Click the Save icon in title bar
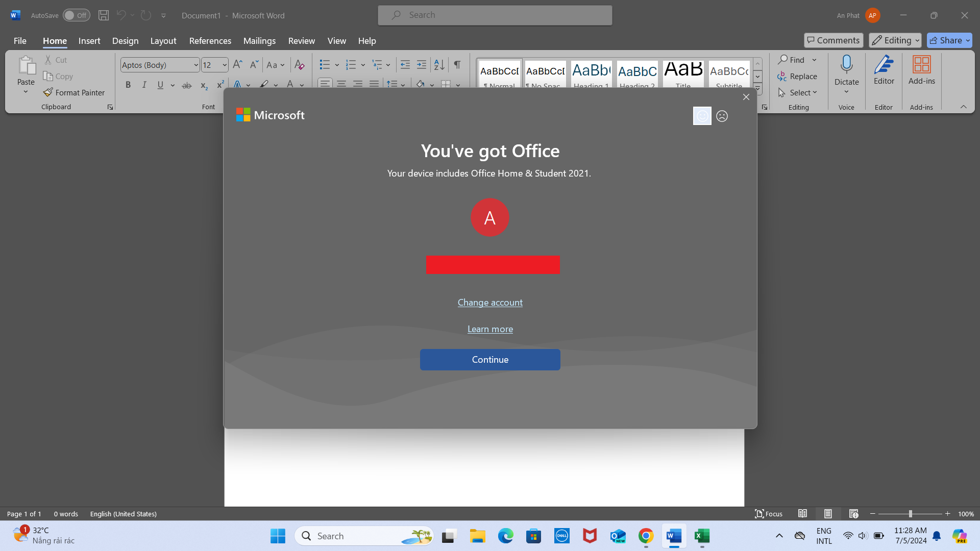The height and width of the screenshot is (551, 980). (x=104, y=15)
